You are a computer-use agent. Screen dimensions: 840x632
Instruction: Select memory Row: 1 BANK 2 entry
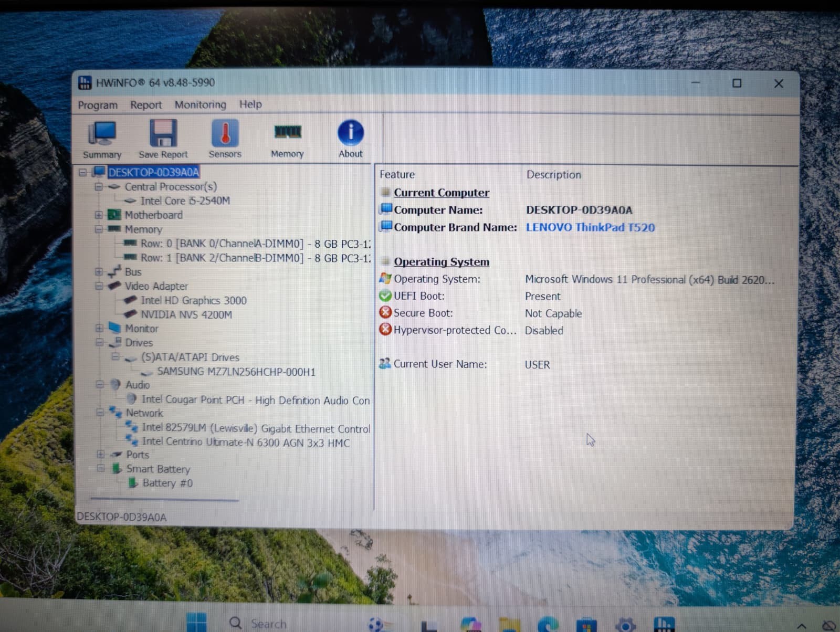click(255, 258)
